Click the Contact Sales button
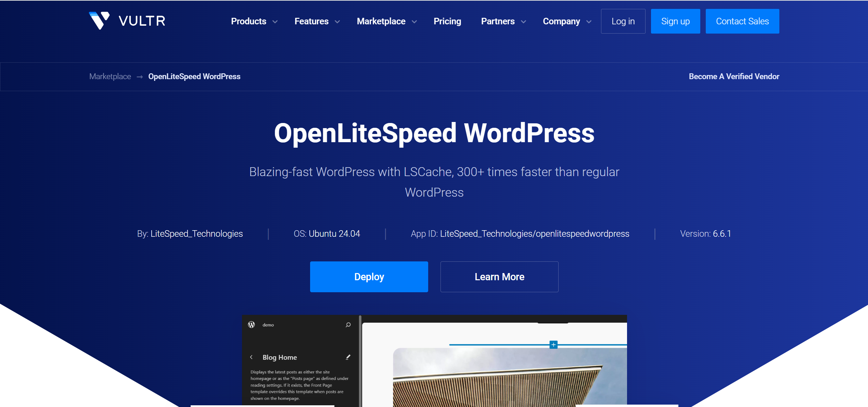Viewport: 868px width, 407px height. [742, 21]
